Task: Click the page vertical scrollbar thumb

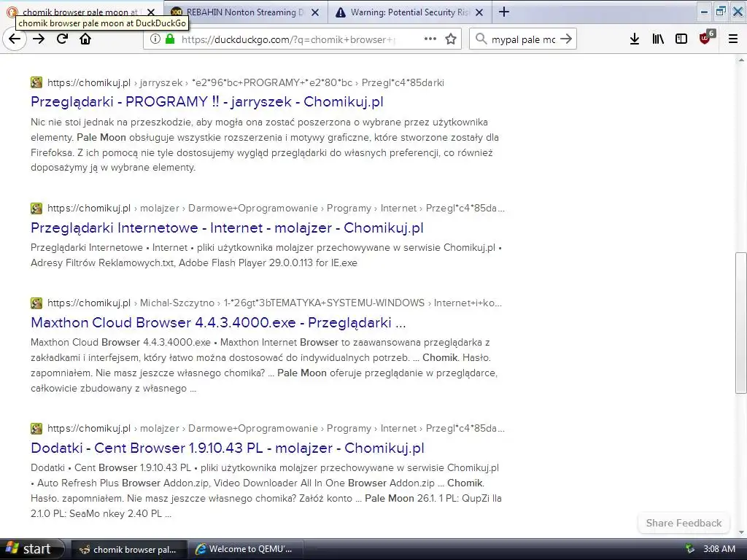Action: (x=740, y=323)
